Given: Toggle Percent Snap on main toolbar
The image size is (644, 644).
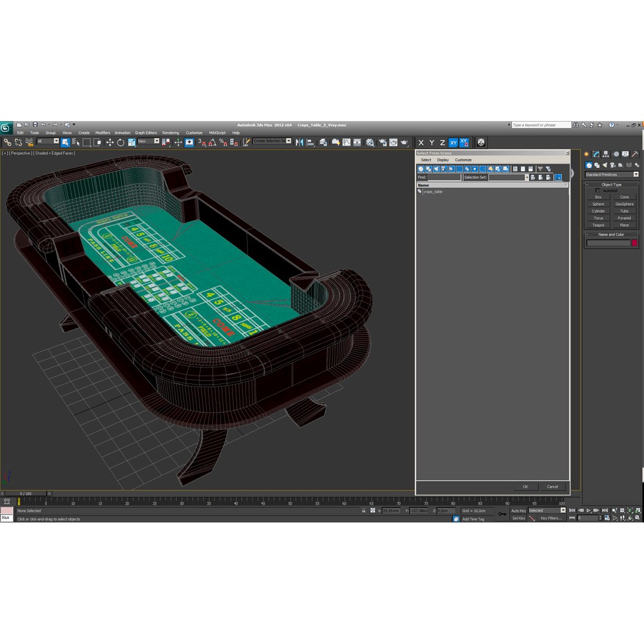Looking at the screenshot, I should [223, 143].
